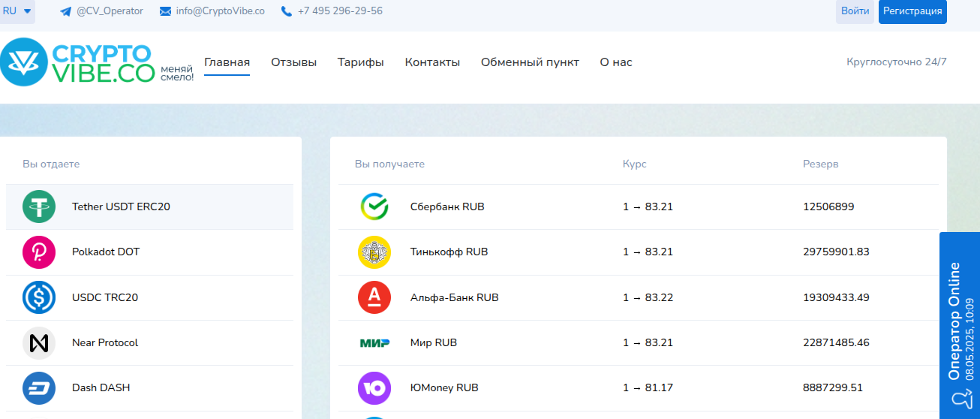The width and height of the screenshot is (980, 419).
Task: Select the Сбербанк green logo icon
Action: (374, 206)
